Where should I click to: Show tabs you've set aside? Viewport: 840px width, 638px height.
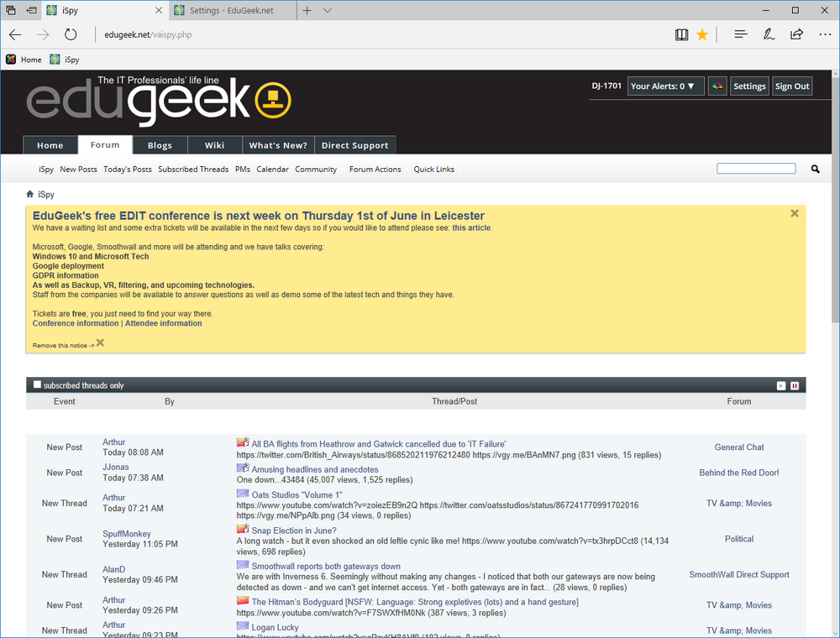[11, 10]
